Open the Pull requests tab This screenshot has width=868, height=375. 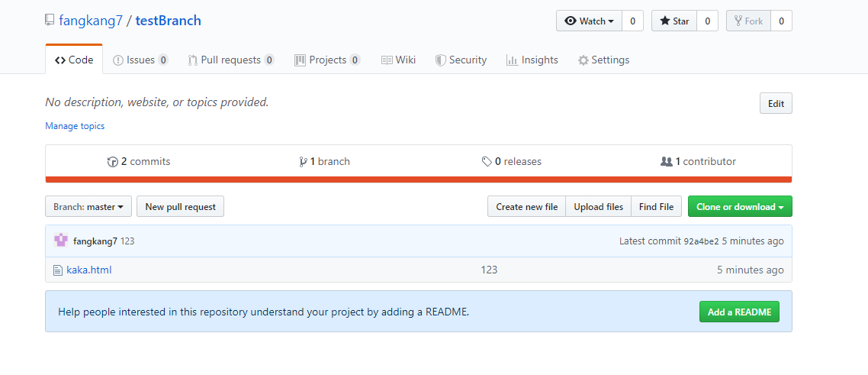pos(230,60)
